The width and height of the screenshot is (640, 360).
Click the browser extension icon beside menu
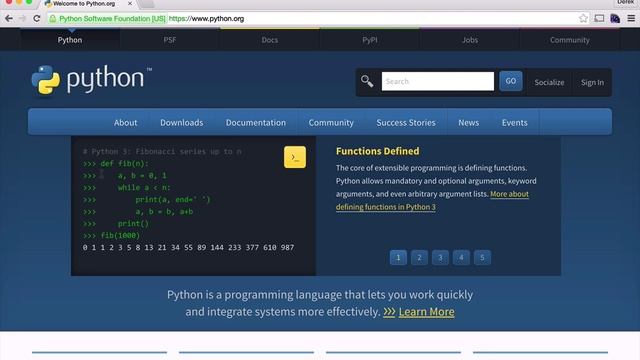615,18
